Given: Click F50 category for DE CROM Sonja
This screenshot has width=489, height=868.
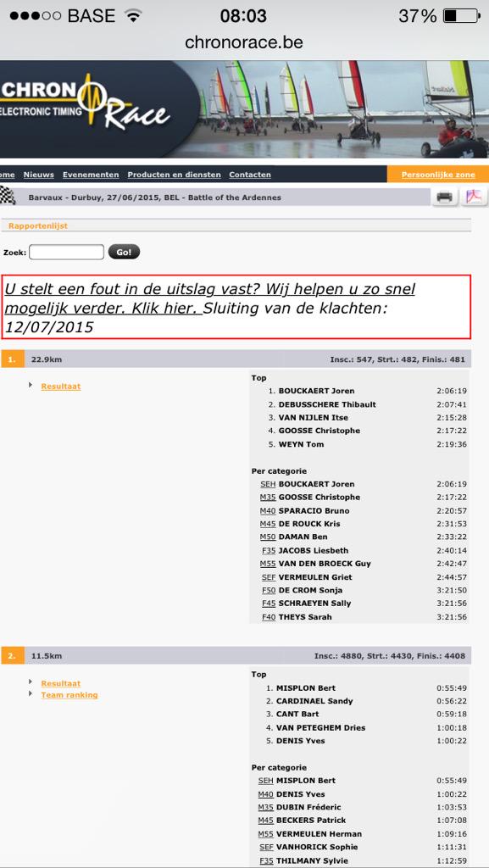Looking at the screenshot, I should 269,590.
